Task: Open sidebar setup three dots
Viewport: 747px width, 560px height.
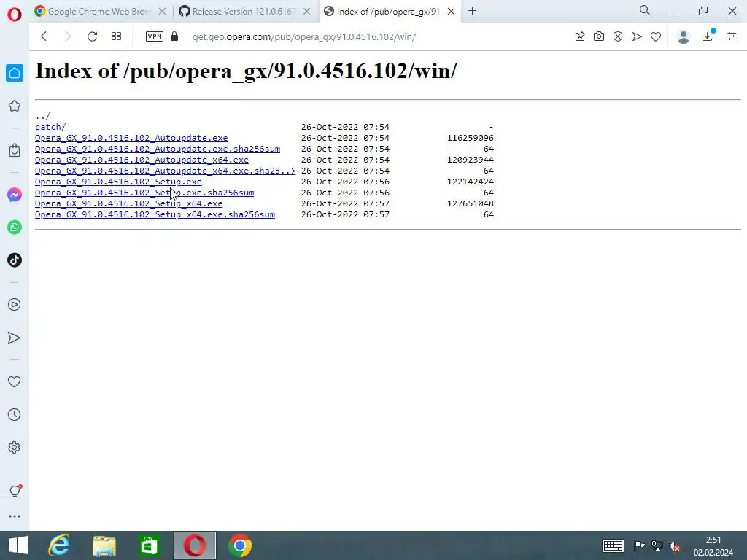Action: (15, 516)
